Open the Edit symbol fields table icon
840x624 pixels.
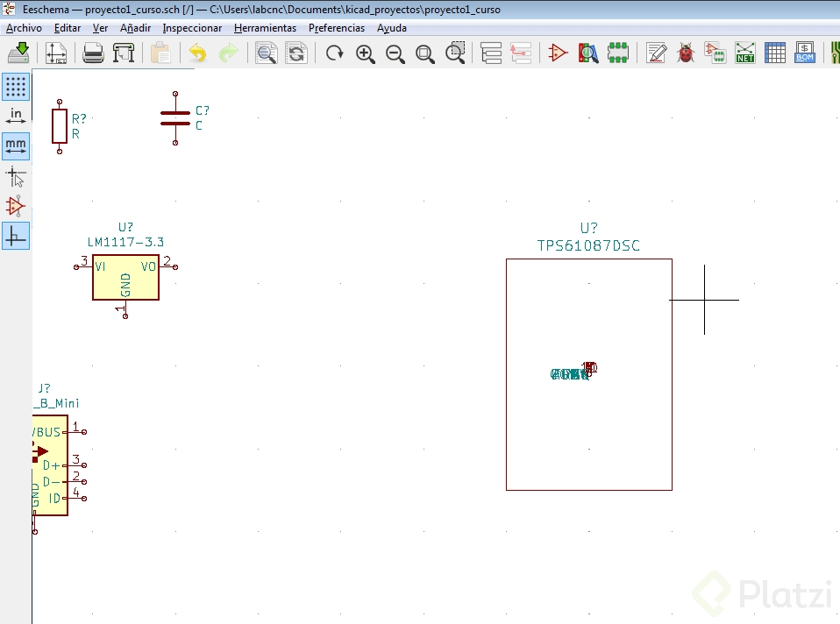[774, 53]
